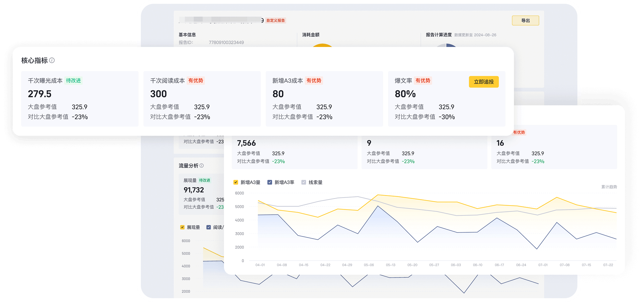
Task: Click the 6000 label on main chart axis
Action: coord(240,193)
